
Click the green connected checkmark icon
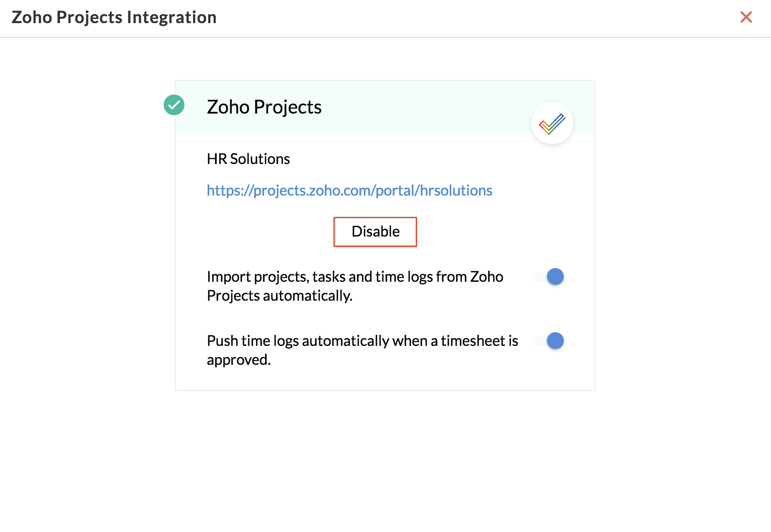coord(174,105)
